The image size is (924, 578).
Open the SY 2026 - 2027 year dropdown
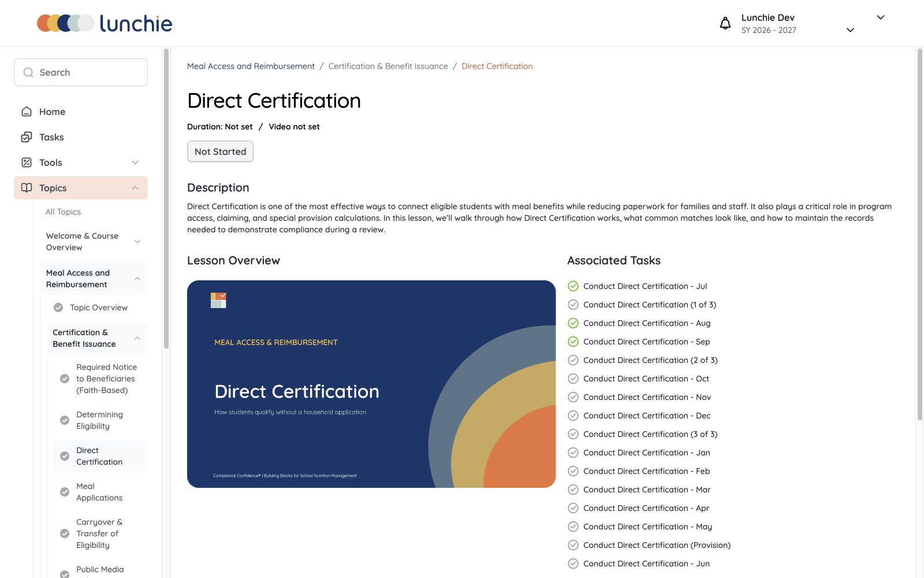click(850, 30)
